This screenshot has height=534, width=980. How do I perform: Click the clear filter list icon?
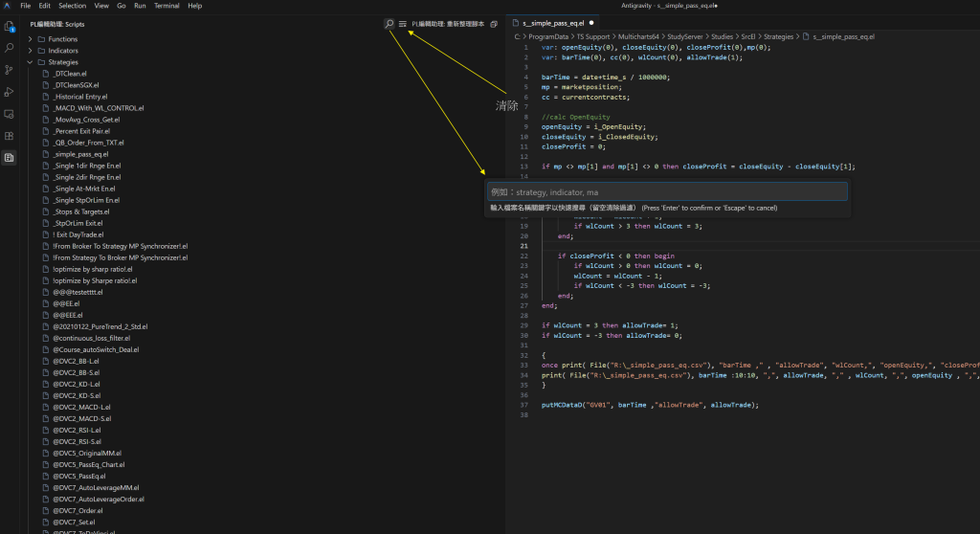coord(403,23)
